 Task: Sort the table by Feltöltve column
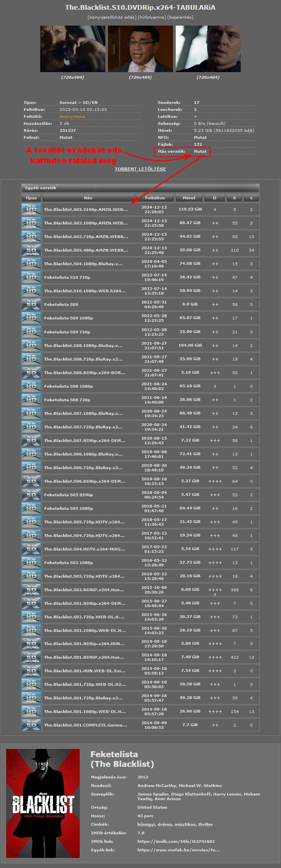point(154,198)
